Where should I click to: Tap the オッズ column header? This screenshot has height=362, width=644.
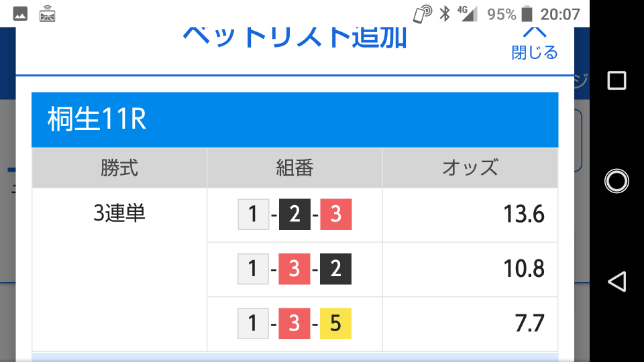coord(470,168)
